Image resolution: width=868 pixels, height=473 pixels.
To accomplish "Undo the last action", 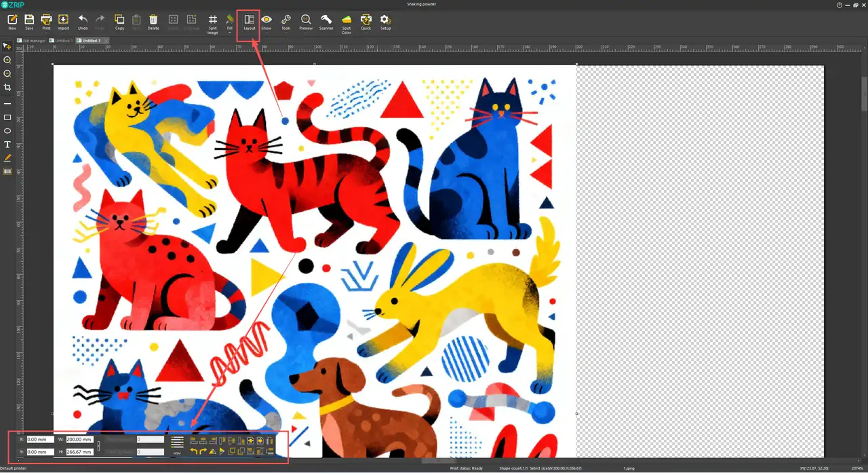I will tap(83, 22).
